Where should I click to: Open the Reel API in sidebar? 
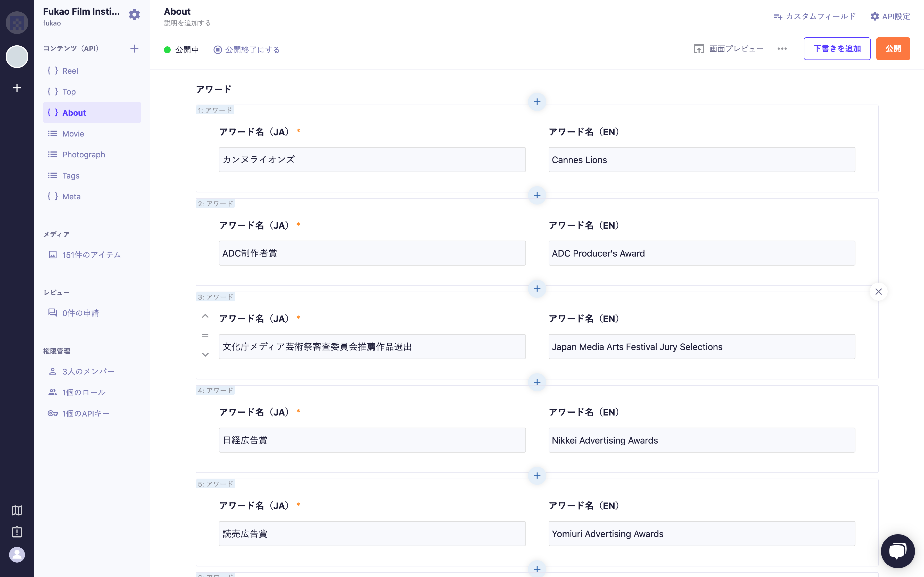pos(70,71)
